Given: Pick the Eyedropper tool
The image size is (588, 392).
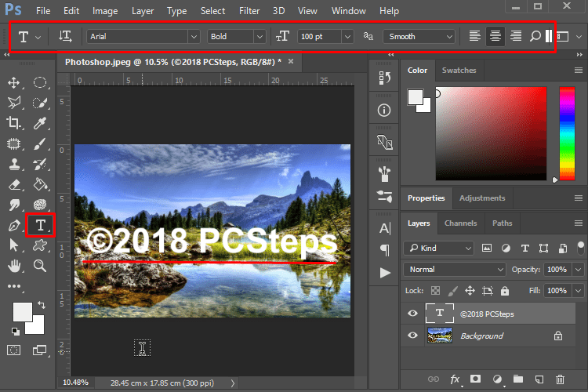Looking at the screenshot, I should point(41,123).
